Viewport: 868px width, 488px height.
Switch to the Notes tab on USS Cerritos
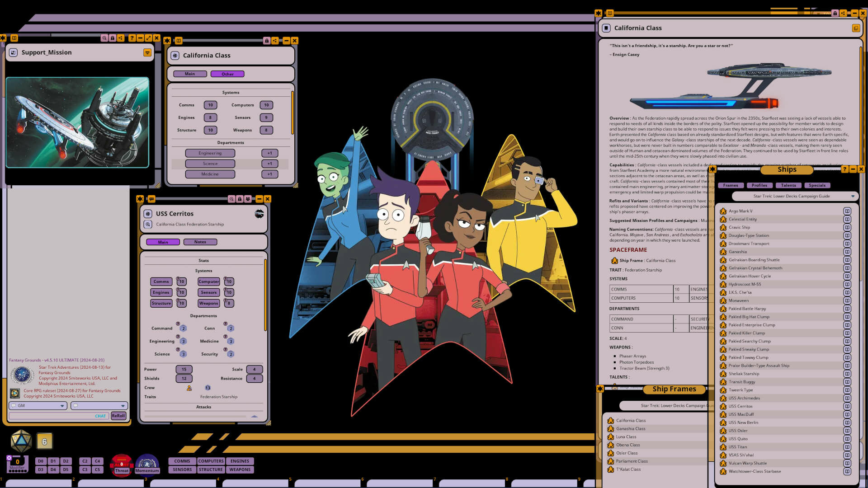click(200, 242)
